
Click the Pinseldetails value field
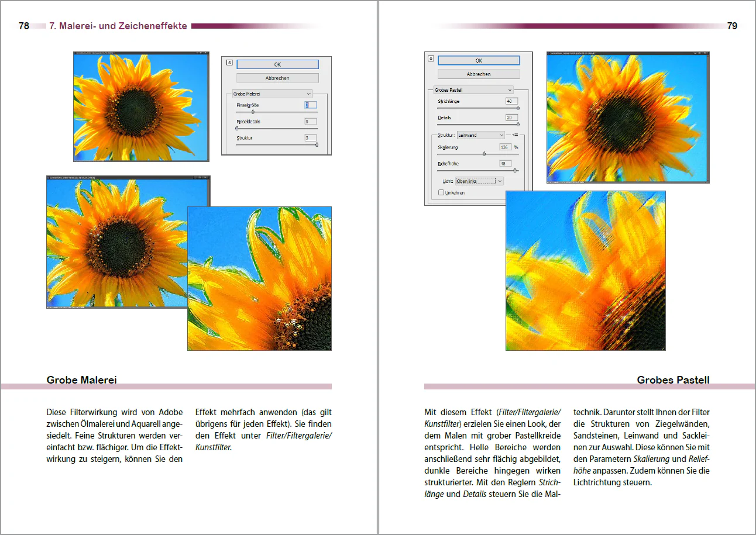coord(311,122)
